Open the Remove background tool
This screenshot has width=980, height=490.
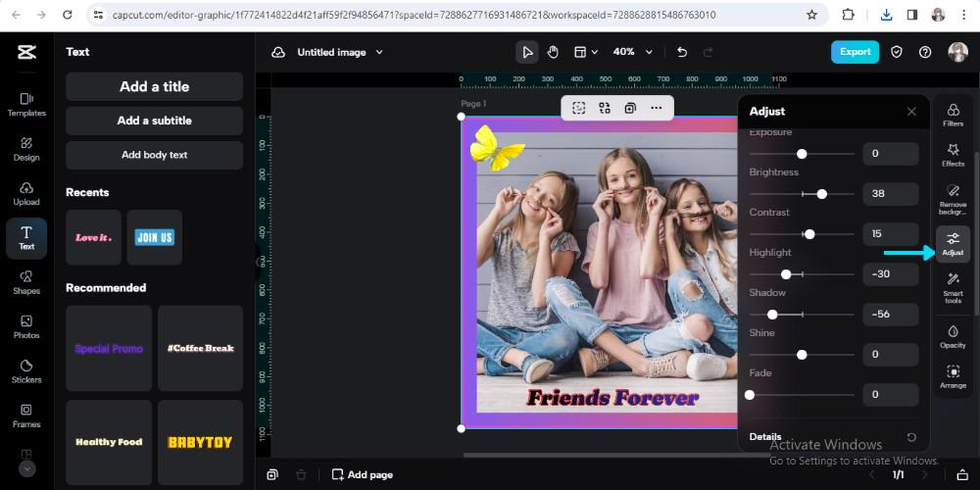[954, 199]
